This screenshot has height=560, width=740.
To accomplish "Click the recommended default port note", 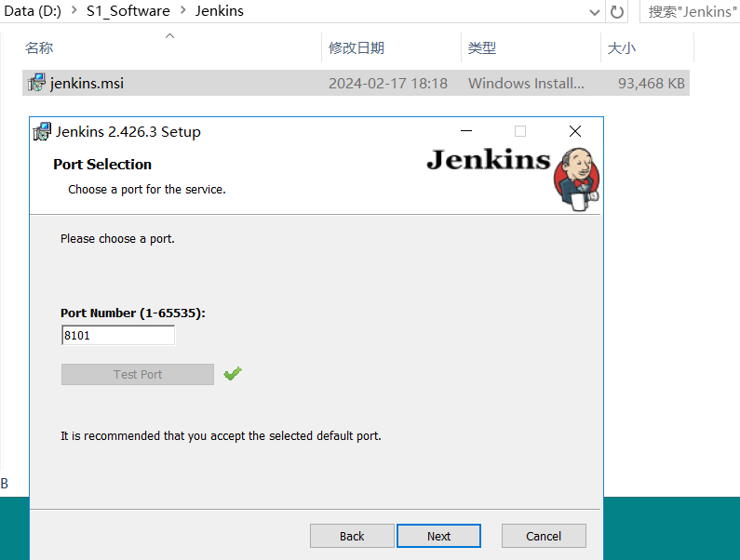I will point(221,436).
